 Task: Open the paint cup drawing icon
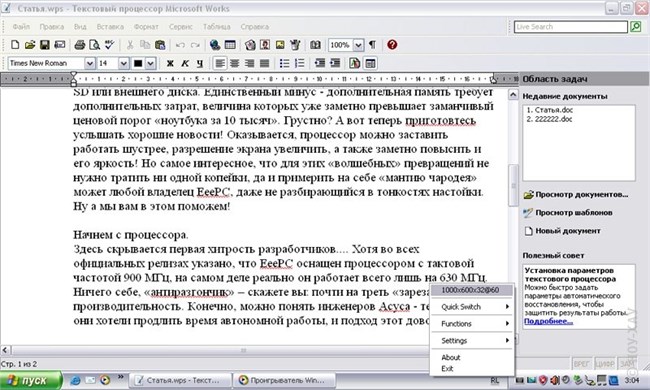[295, 45]
